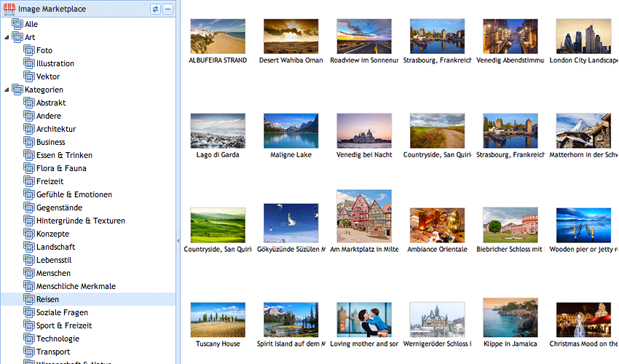Choose the Flora & Fauna category
Screen dimensions: 619x364
pos(61,168)
